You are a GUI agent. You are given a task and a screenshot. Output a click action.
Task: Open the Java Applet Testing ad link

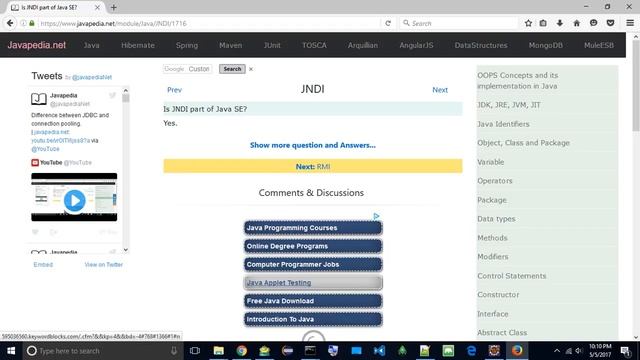tap(313, 283)
